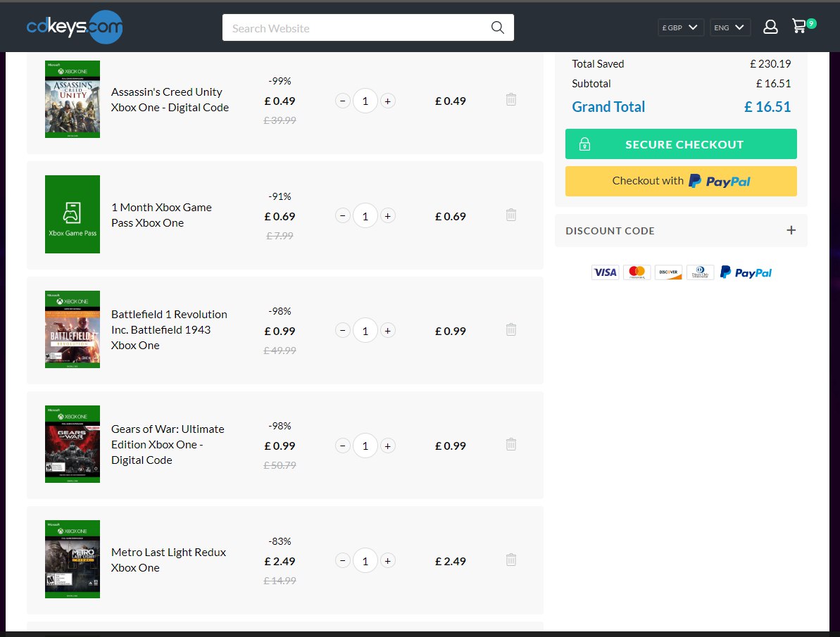
Task: Open the user account icon
Action: [770, 27]
